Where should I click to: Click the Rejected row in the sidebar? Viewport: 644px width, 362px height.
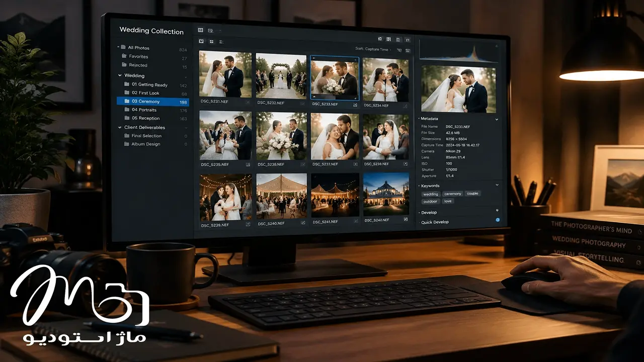pos(153,65)
